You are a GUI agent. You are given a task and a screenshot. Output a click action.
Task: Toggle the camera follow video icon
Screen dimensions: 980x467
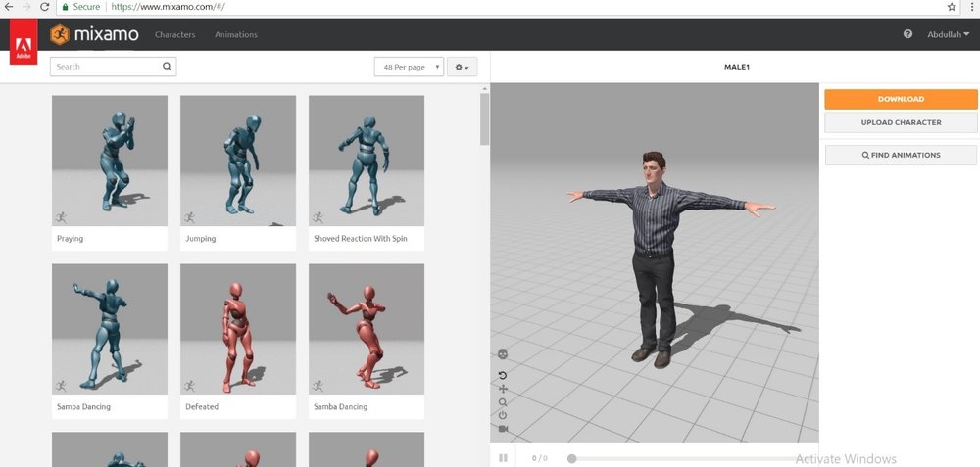point(503,429)
